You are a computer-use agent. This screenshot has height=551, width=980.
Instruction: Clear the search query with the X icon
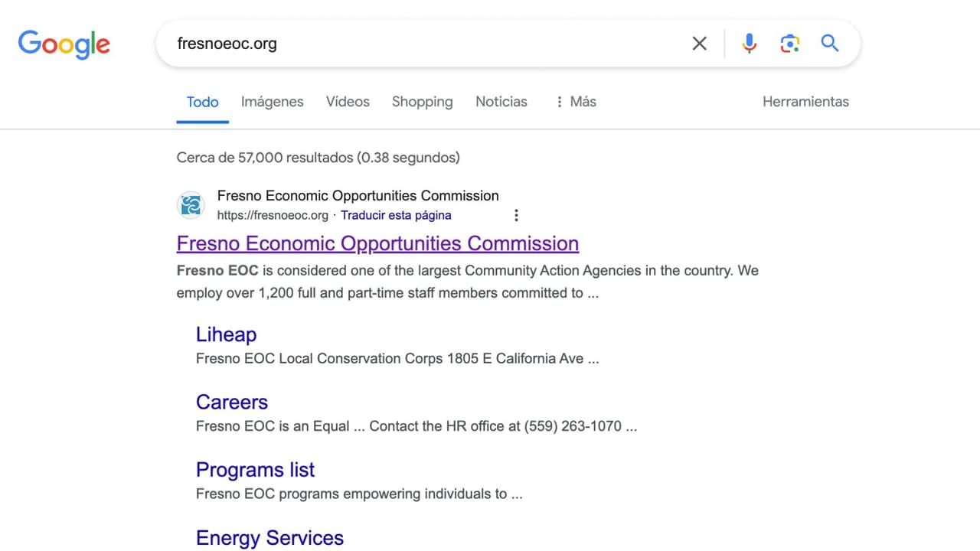click(699, 44)
